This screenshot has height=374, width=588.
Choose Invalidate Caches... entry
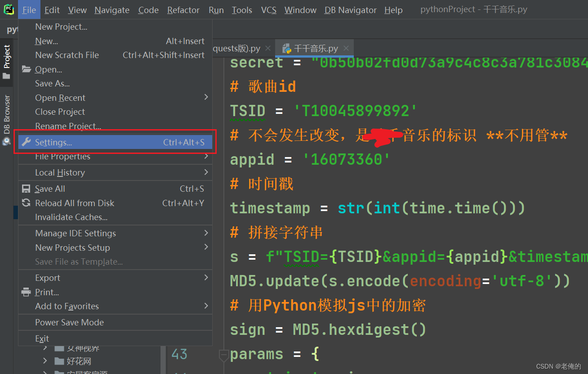[116, 217]
